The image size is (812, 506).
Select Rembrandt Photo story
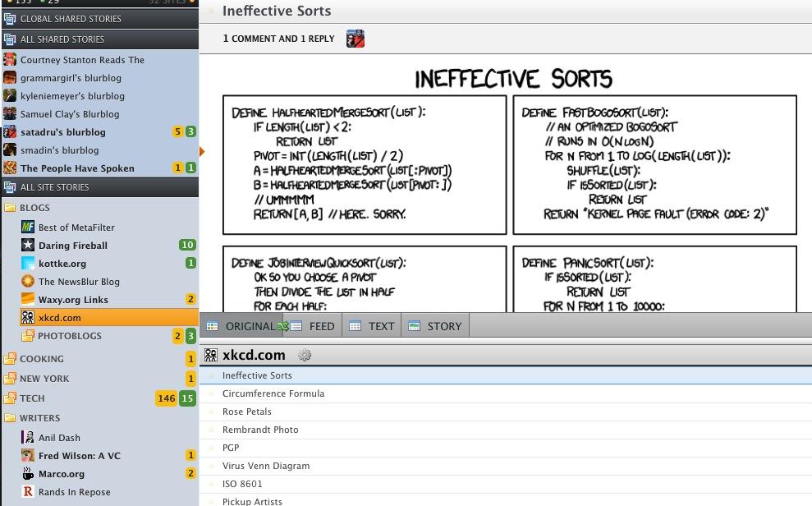[506, 430]
